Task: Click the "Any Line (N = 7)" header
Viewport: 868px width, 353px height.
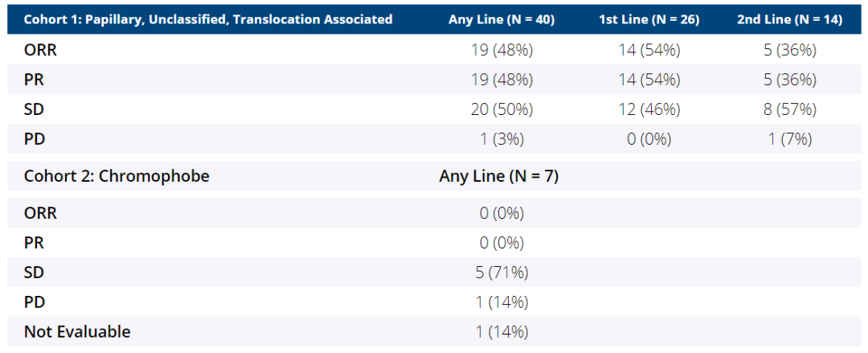Action: (499, 176)
